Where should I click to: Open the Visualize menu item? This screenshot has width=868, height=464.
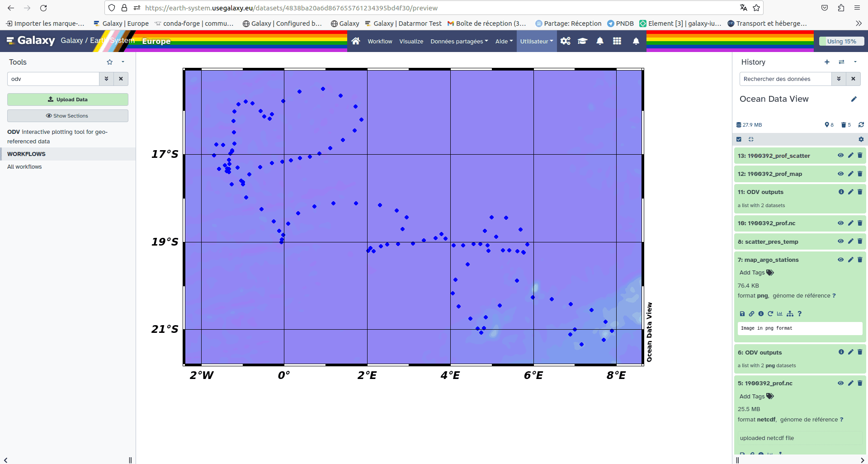click(411, 41)
